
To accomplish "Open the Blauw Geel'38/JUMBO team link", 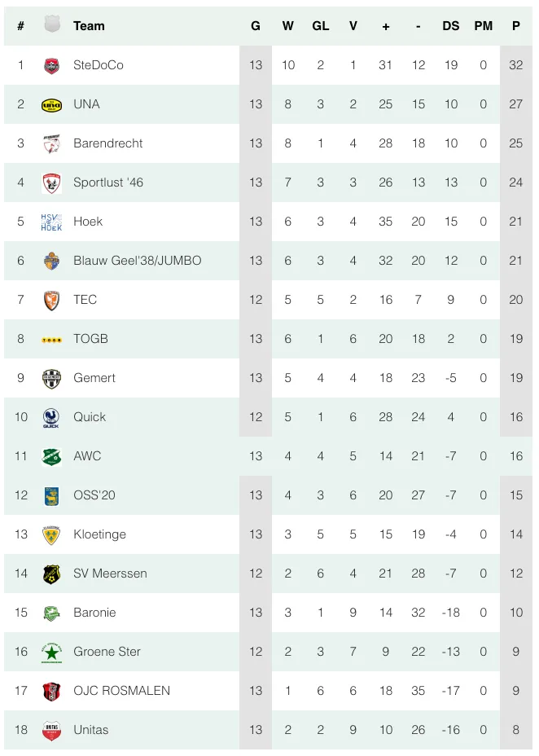I will point(138,261).
